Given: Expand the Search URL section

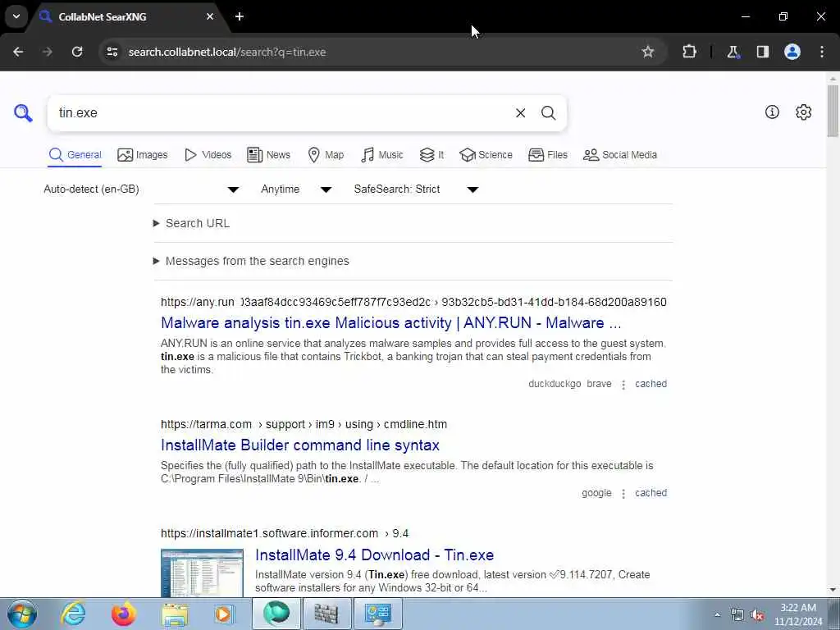Looking at the screenshot, I should pyautogui.click(x=192, y=223).
